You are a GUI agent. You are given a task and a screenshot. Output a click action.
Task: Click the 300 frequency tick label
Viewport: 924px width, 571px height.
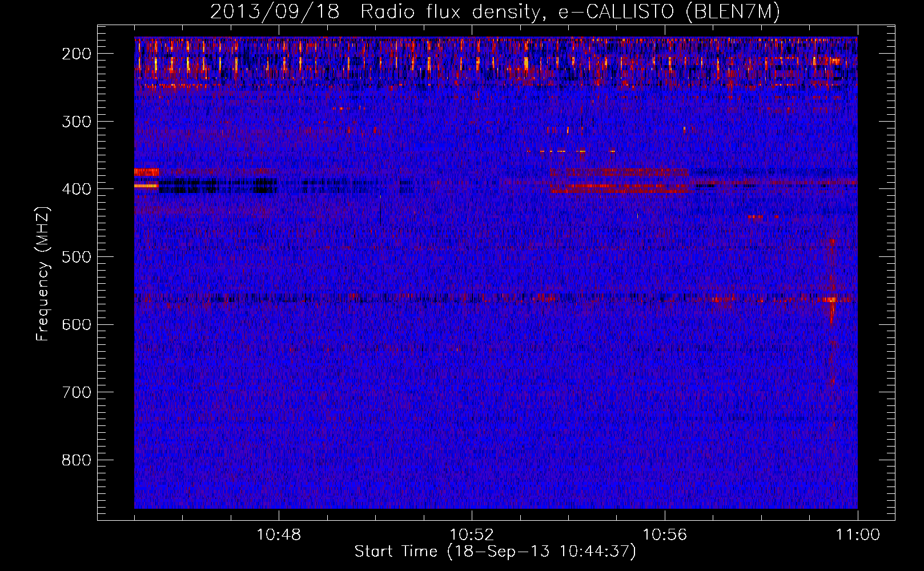coord(76,122)
